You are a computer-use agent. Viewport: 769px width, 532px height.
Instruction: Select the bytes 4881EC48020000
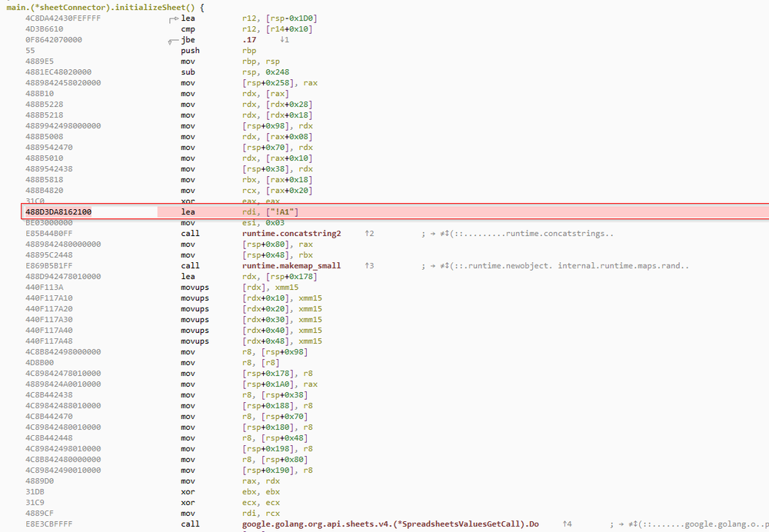(x=58, y=72)
